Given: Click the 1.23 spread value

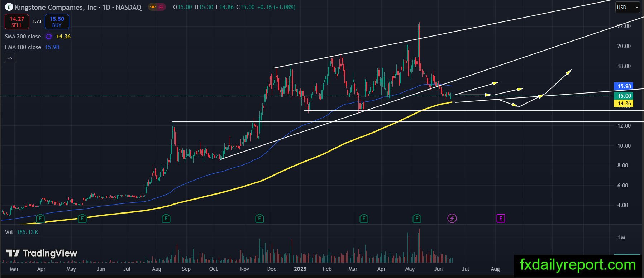Looking at the screenshot, I should click(x=37, y=21).
